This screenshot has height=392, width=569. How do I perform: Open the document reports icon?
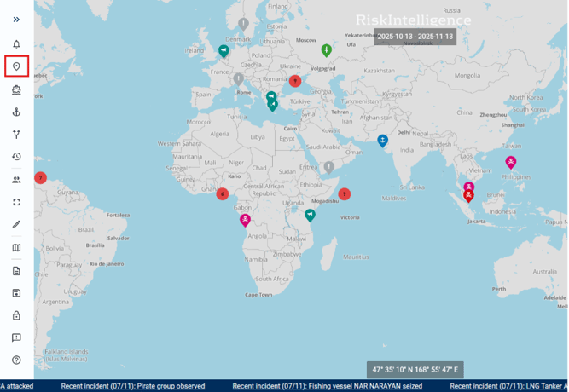(x=16, y=271)
